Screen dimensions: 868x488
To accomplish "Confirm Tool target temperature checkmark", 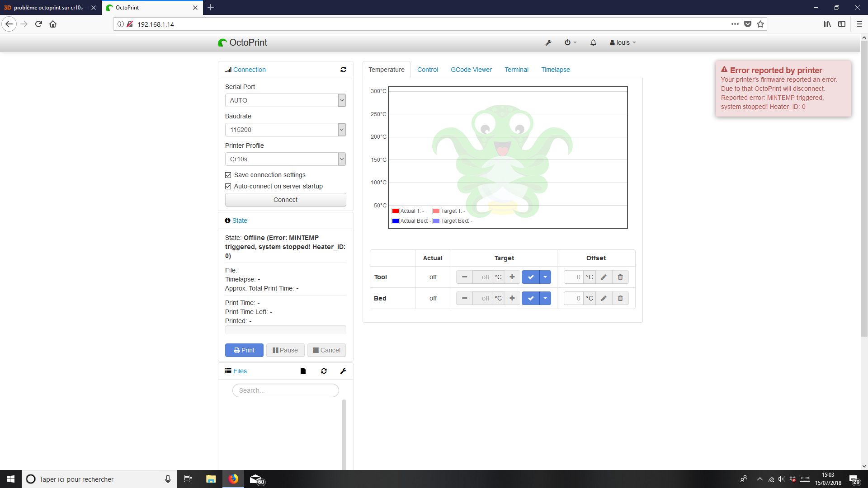I will (x=531, y=277).
